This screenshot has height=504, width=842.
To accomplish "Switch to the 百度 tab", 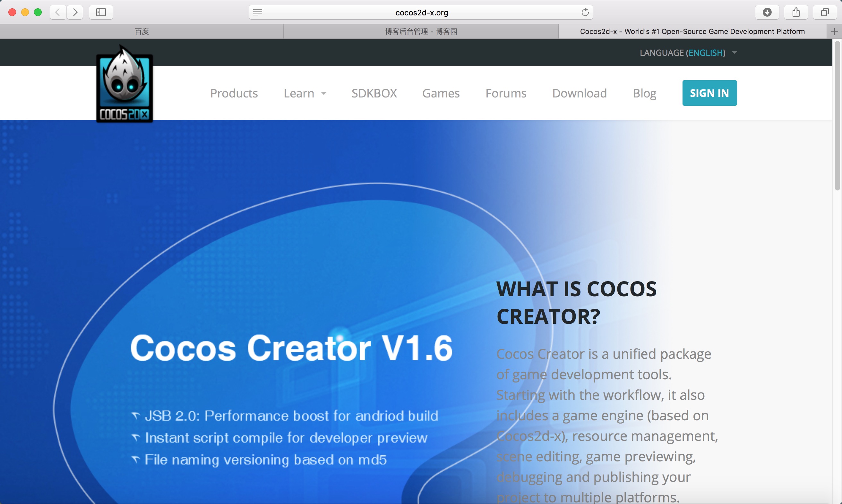I will point(142,32).
